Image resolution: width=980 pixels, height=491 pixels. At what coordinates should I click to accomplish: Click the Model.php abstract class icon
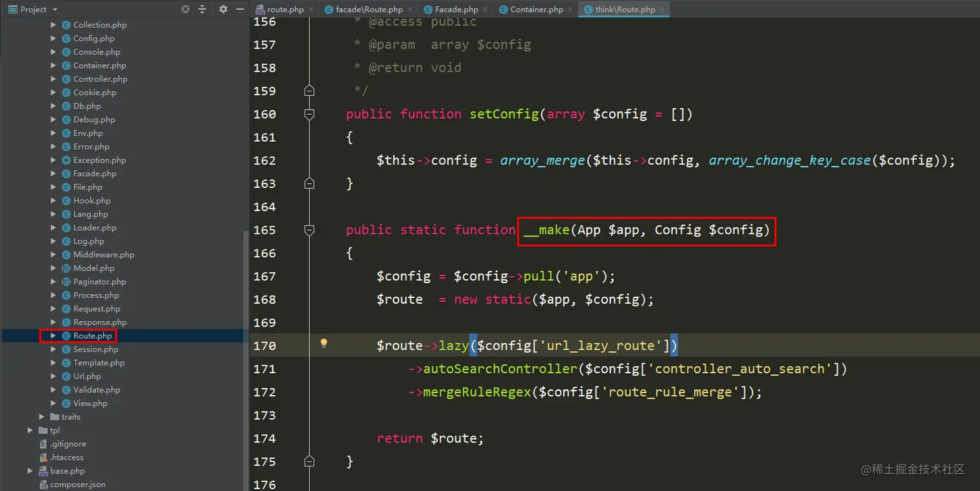click(66, 268)
